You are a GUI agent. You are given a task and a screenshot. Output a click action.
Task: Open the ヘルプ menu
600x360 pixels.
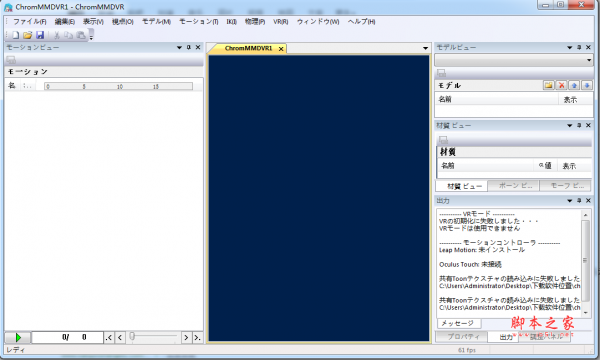pos(361,22)
